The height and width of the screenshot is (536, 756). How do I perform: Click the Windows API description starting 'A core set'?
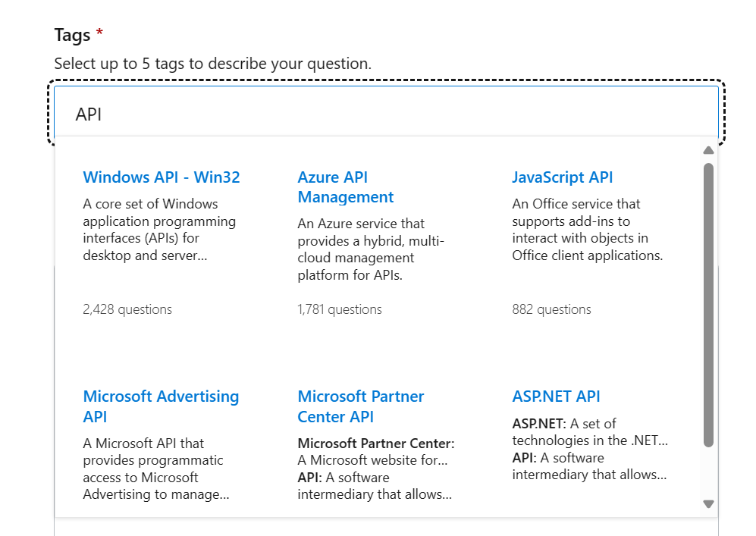point(159,230)
